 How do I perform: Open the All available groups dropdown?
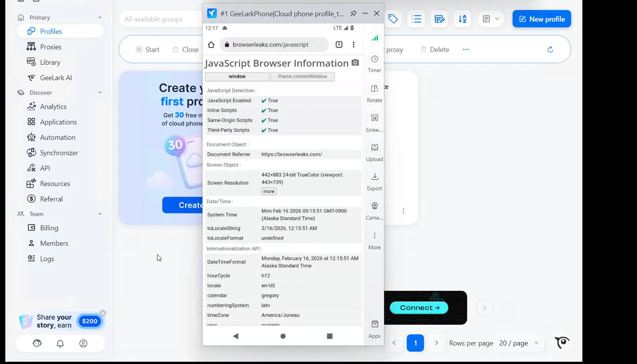click(161, 19)
